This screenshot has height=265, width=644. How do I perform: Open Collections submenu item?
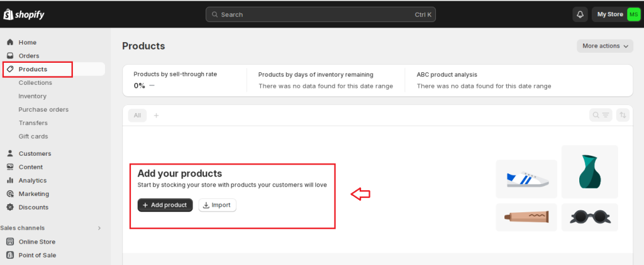tap(35, 82)
